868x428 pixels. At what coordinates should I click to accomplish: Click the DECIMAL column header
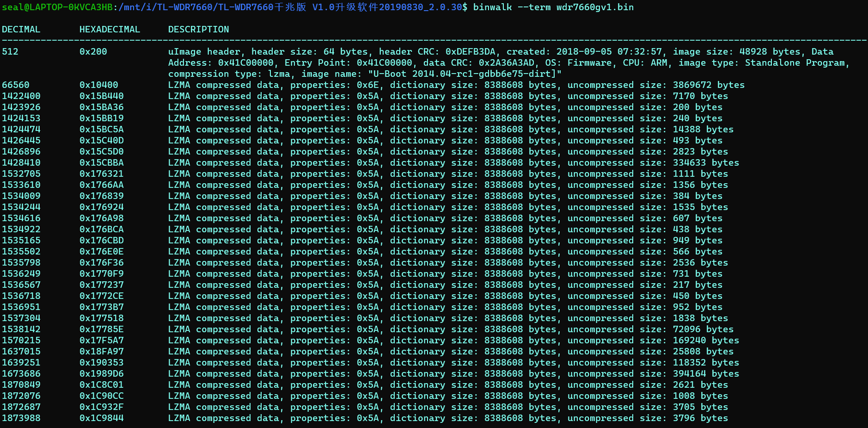[x=21, y=29]
